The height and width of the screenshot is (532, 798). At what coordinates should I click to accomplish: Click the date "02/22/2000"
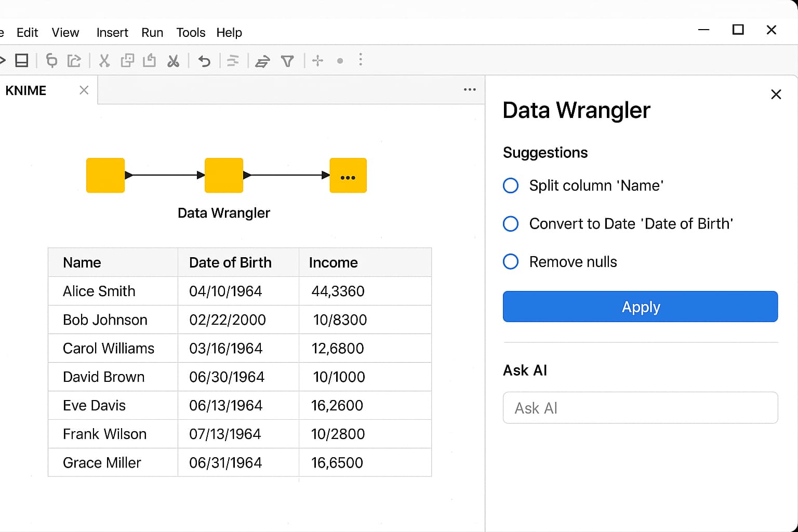[x=228, y=320]
